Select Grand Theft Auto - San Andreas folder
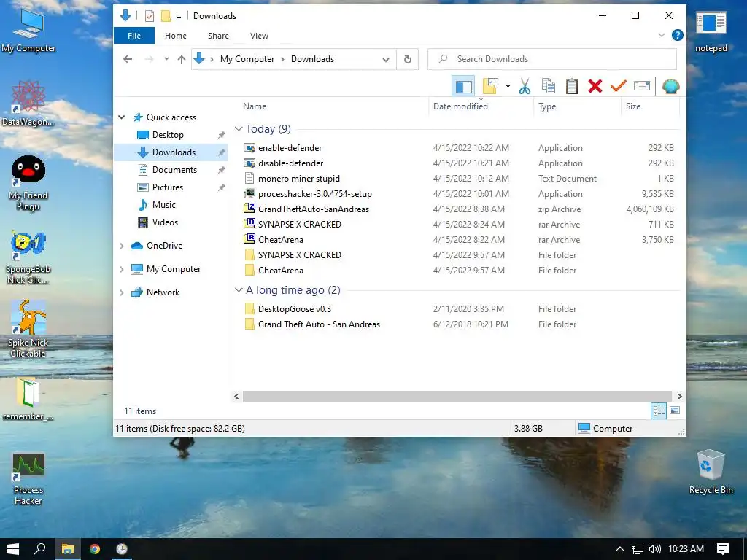This screenshot has height=560, width=747. pos(320,324)
